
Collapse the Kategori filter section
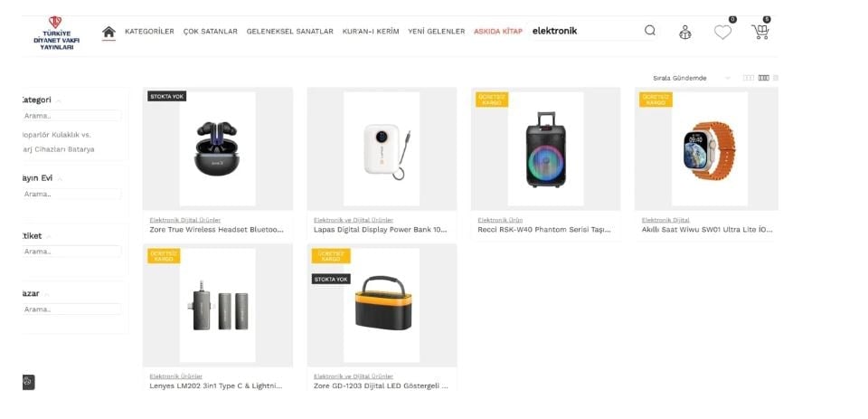tap(59, 100)
